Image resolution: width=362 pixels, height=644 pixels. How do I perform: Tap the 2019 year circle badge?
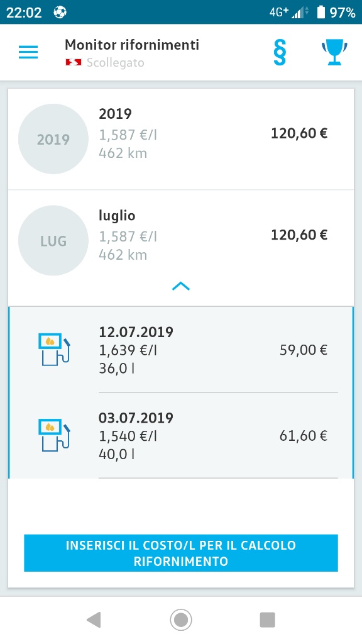click(x=53, y=139)
